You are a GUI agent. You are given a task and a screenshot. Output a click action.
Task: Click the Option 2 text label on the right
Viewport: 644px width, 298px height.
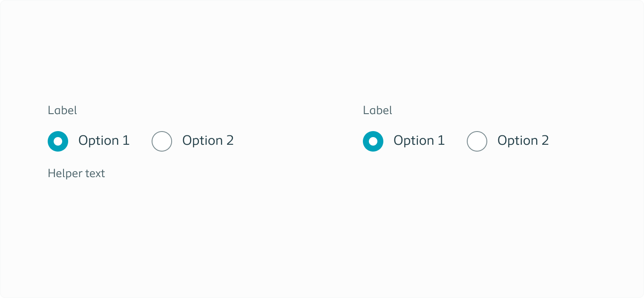[523, 140]
